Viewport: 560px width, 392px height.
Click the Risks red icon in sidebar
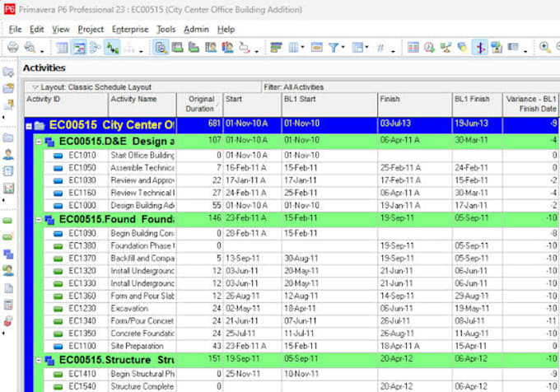[8, 321]
